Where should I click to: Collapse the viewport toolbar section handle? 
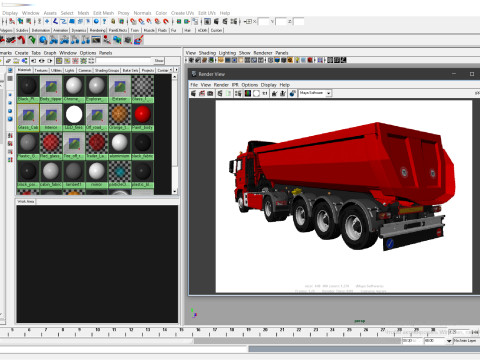[x=185, y=60]
